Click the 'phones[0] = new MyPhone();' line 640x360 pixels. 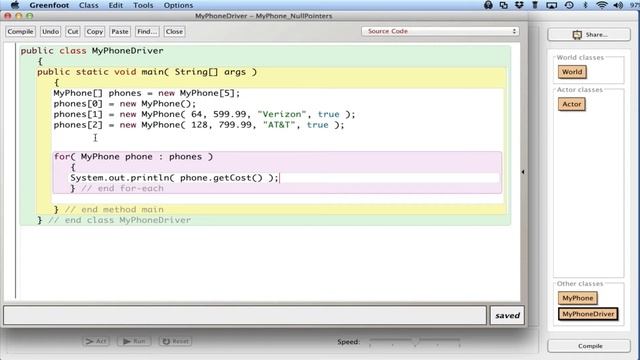point(125,104)
